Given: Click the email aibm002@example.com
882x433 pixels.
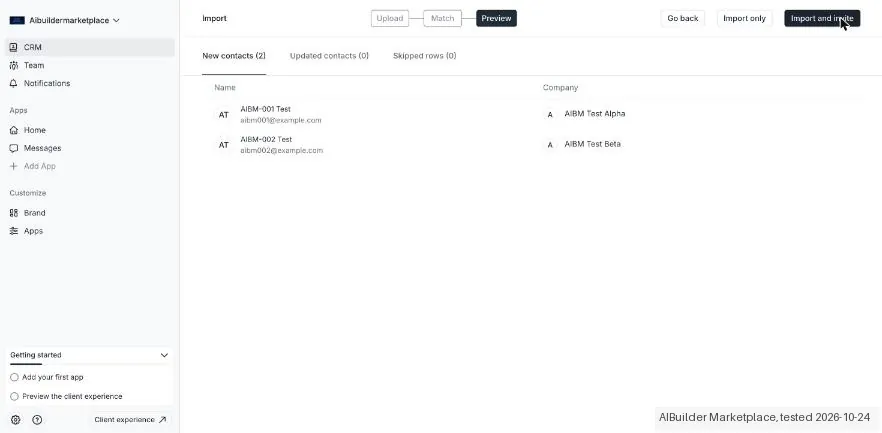Looking at the screenshot, I should (282, 151).
